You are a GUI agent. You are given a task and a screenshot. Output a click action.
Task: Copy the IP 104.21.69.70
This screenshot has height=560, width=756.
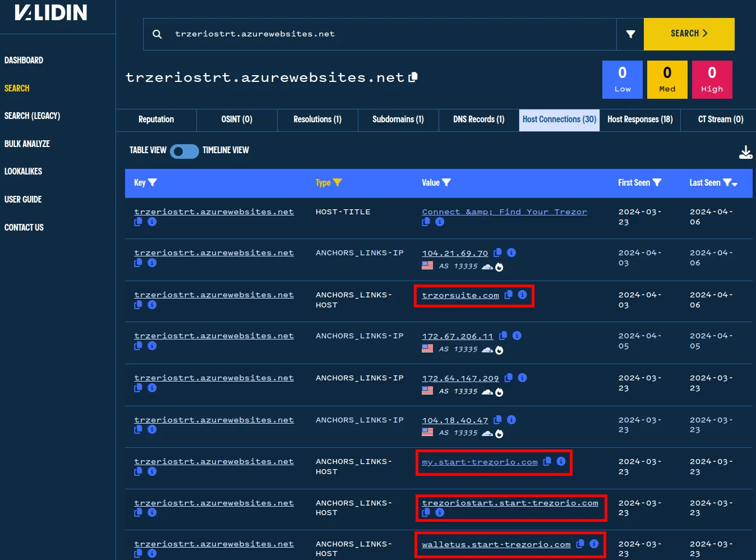pos(497,253)
